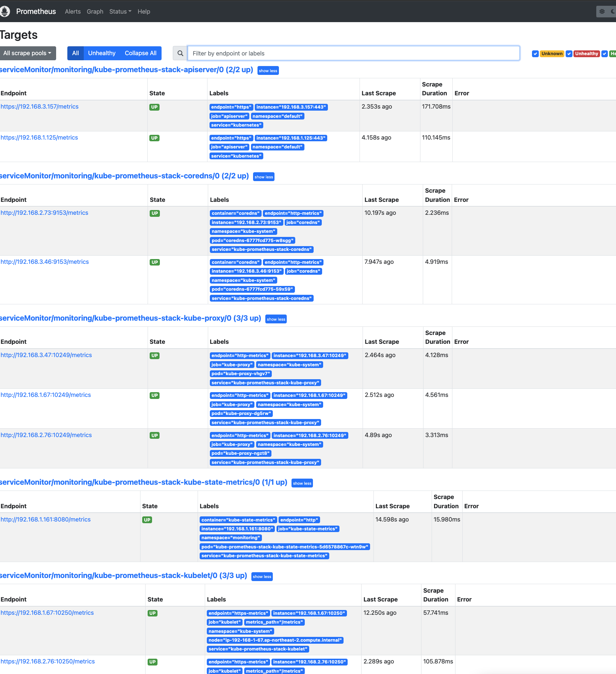
Task: Collapse apiserver pool with show less
Action: pos(268,70)
